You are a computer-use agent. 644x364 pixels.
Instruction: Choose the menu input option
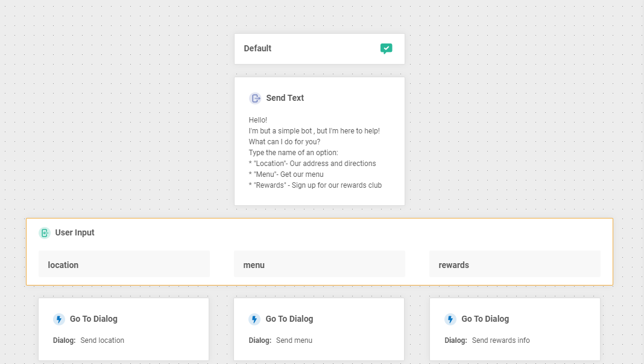coord(320,264)
